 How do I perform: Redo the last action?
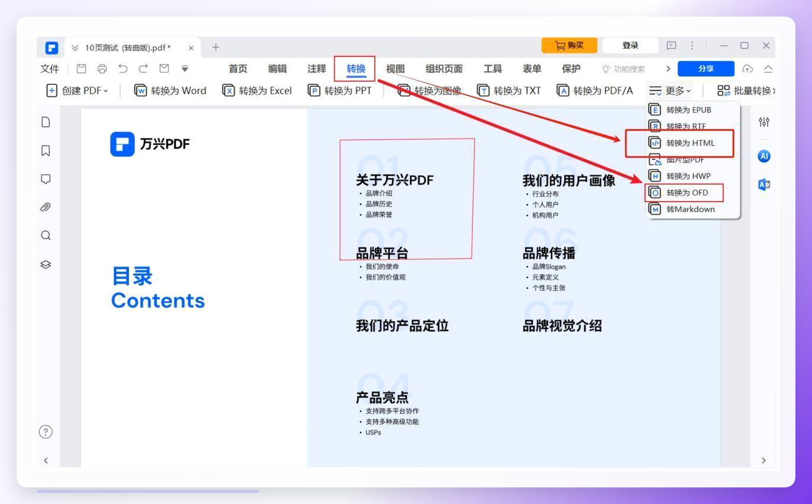coord(143,69)
